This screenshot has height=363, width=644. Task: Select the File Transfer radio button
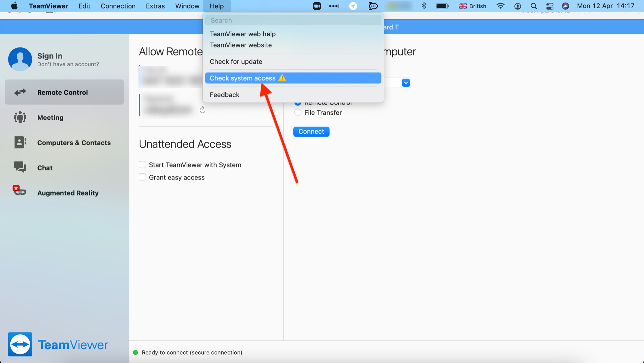coord(298,113)
